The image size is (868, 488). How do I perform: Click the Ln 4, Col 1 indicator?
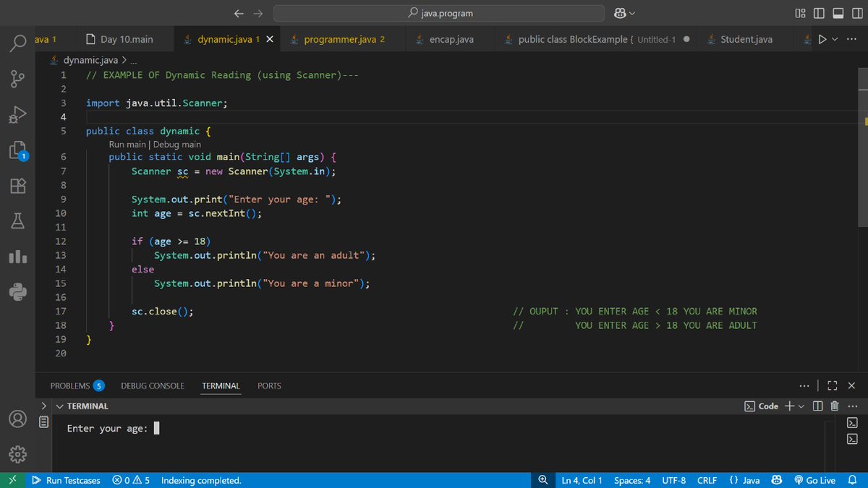point(582,480)
